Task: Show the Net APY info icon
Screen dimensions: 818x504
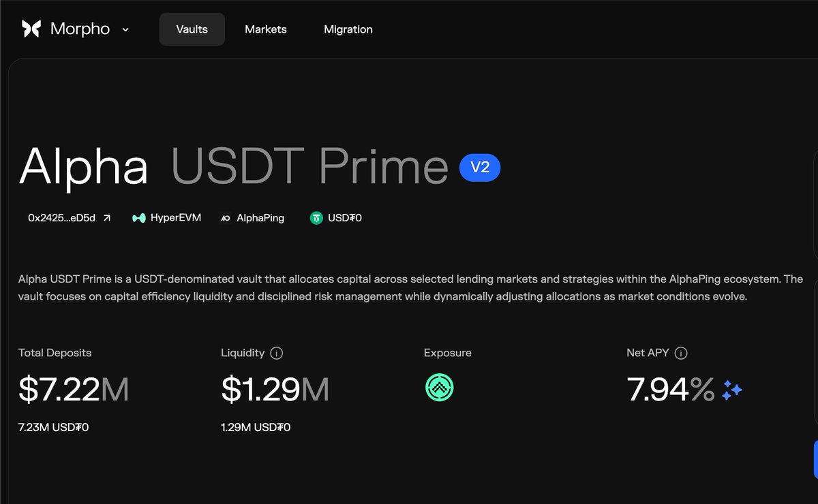Action: tap(681, 353)
